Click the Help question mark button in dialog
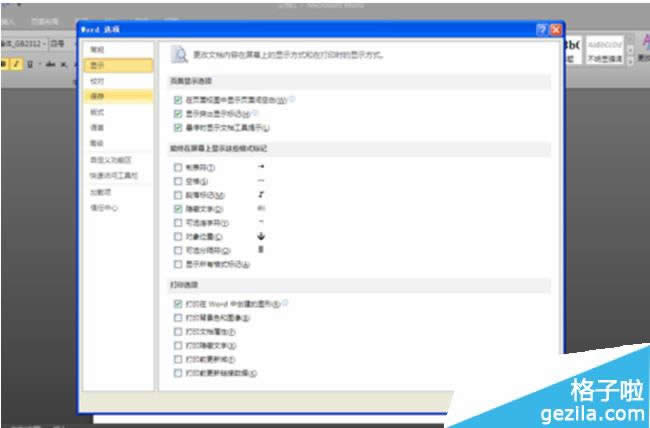 tap(542, 29)
